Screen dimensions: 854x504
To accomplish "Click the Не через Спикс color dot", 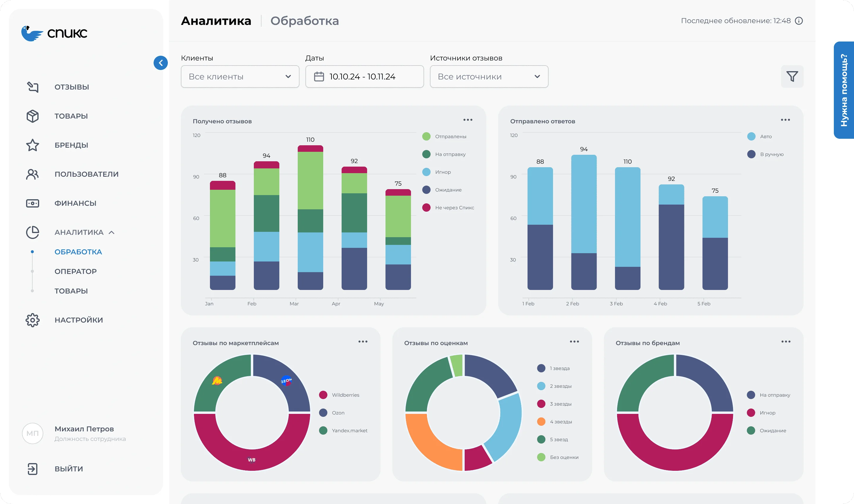I will 426,208.
